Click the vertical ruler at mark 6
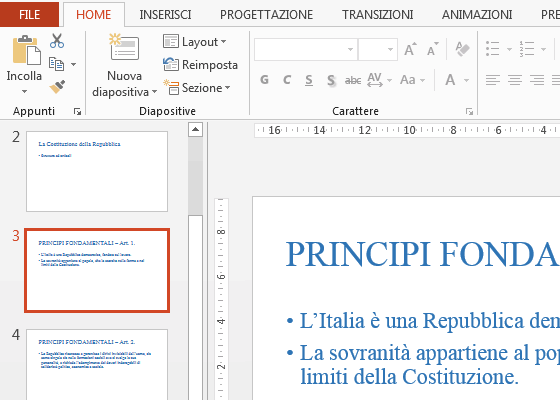This screenshot has width=560, height=400. tap(221, 276)
